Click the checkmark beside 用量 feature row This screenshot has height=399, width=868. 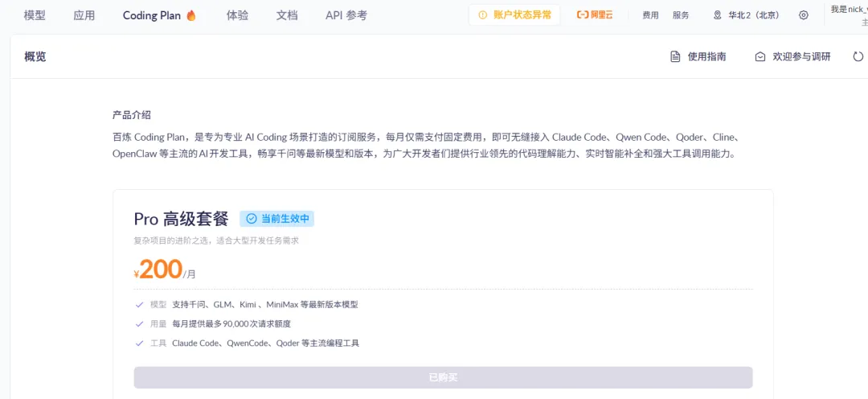(x=140, y=323)
